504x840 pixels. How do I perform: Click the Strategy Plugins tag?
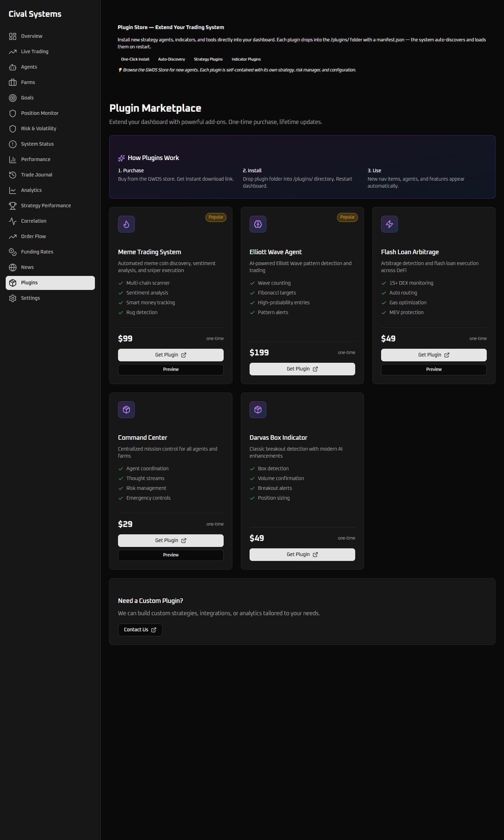[208, 59]
